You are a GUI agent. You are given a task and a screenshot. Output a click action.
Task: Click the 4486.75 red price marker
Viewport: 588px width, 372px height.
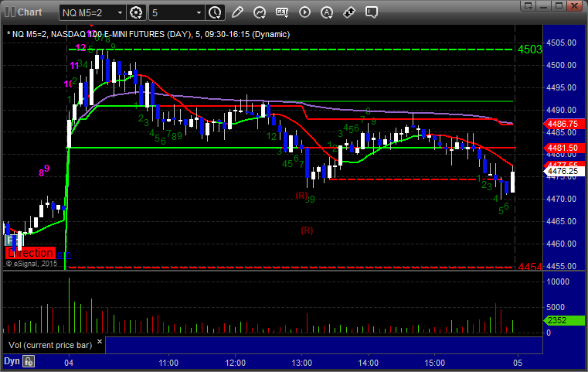point(563,124)
